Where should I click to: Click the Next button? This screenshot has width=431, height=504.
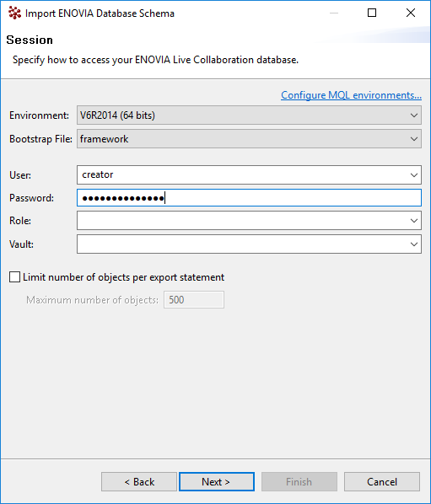point(217,482)
